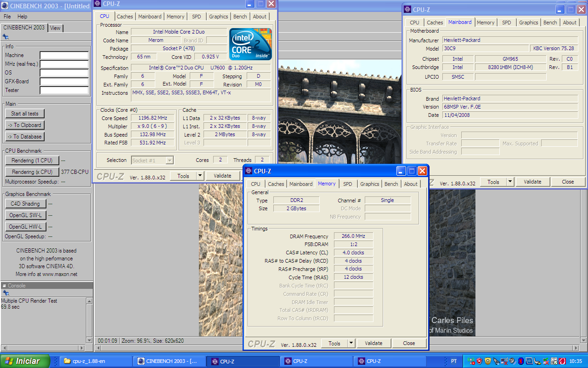Click the CINEBENCH title bar app icon
Viewport: 588px width, 368px height.
4,6
